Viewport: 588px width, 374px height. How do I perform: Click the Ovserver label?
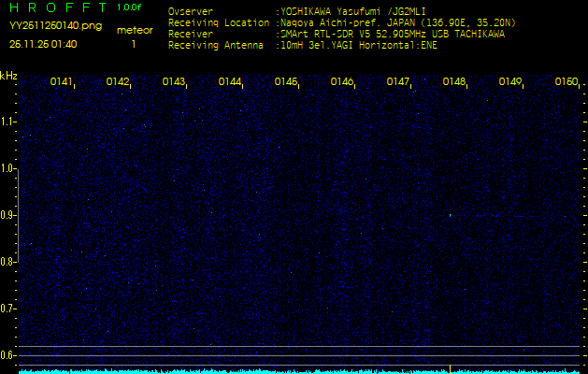click(x=191, y=11)
